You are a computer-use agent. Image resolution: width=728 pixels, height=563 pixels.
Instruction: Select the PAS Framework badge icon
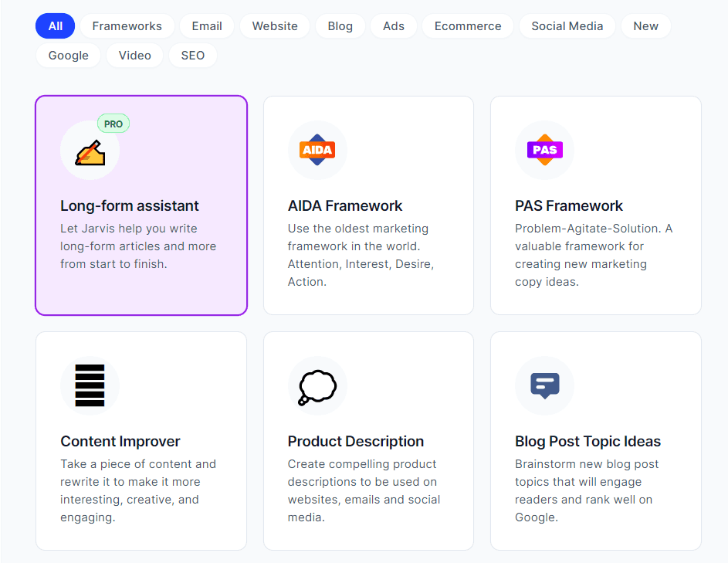pyautogui.click(x=544, y=150)
